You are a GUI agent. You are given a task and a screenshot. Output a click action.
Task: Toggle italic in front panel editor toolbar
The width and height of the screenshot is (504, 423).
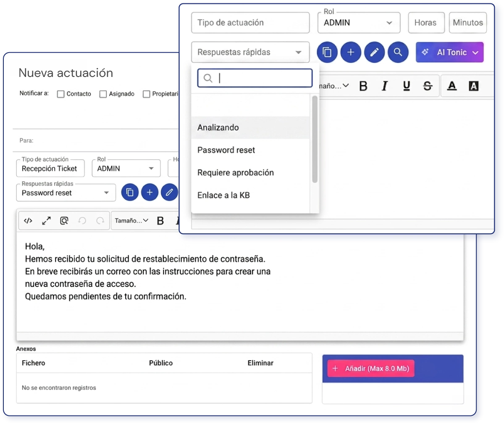(x=384, y=86)
